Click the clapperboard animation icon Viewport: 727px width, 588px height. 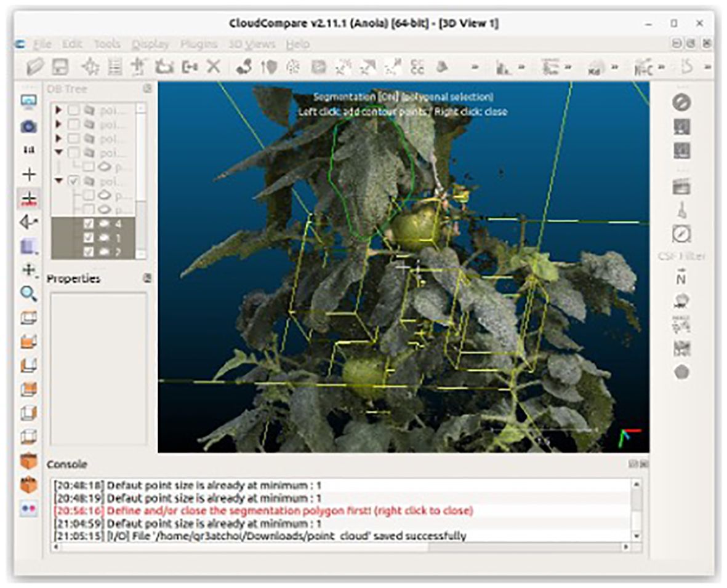point(681,187)
